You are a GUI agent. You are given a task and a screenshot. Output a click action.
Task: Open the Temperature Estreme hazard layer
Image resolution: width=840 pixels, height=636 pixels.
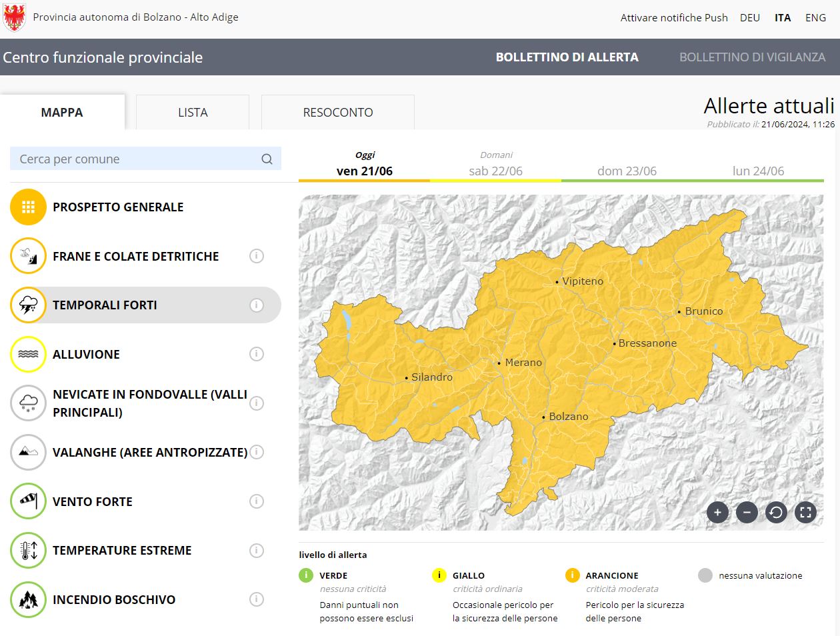coord(27,550)
